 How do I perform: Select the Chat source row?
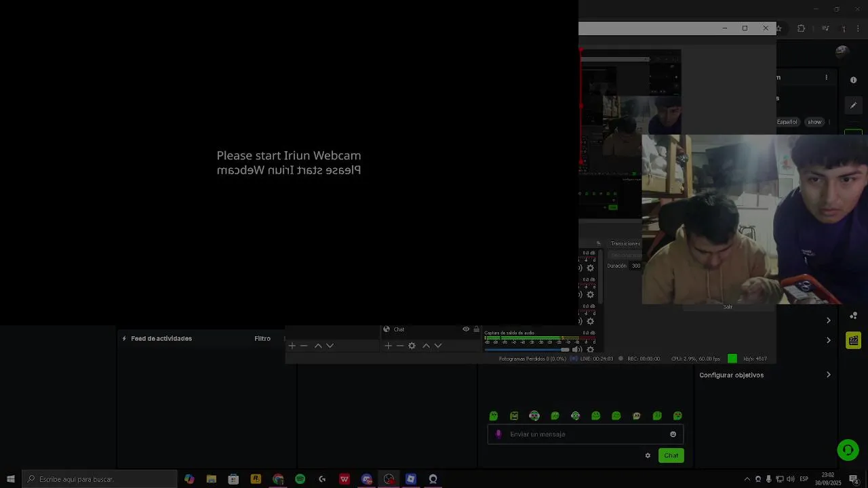pyautogui.click(x=431, y=329)
